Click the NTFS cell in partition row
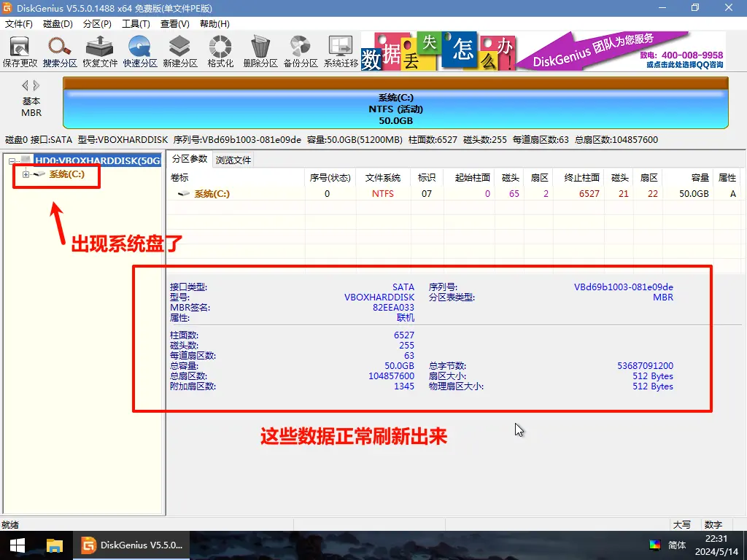The width and height of the screenshot is (747, 560). click(x=383, y=194)
